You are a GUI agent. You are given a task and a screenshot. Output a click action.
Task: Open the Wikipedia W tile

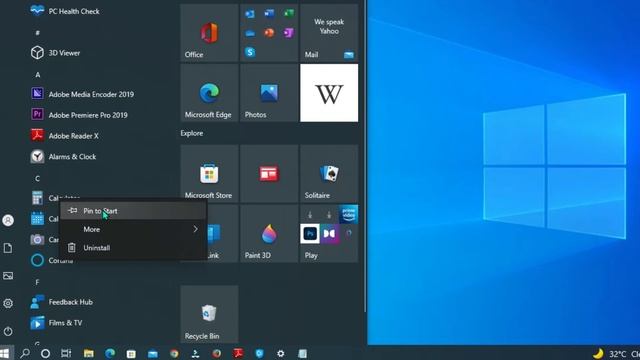[329, 93]
